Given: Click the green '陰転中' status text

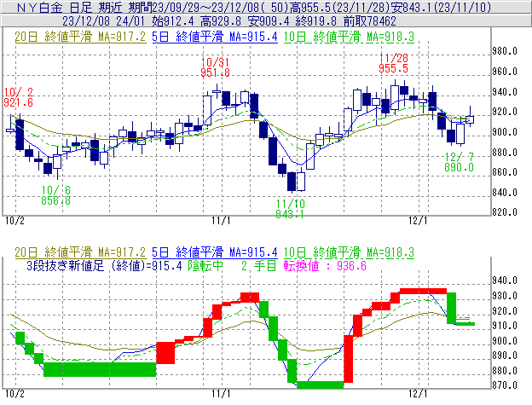Looking at the screenshot, I should 205,265.
